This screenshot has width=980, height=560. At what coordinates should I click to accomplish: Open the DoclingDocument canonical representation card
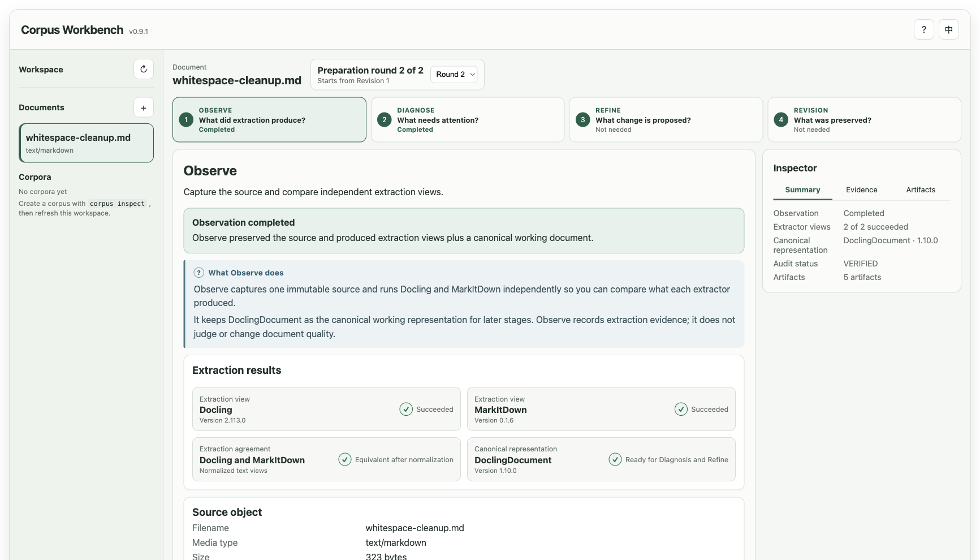pyautogui.click(x=601, y=459)
